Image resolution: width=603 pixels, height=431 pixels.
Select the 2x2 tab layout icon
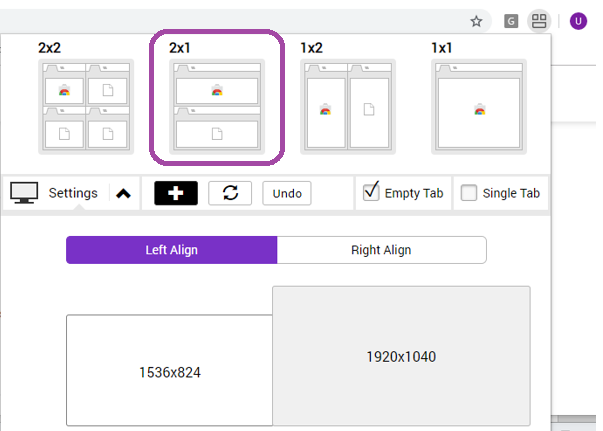pyautogui.click(x=86, y=106)
